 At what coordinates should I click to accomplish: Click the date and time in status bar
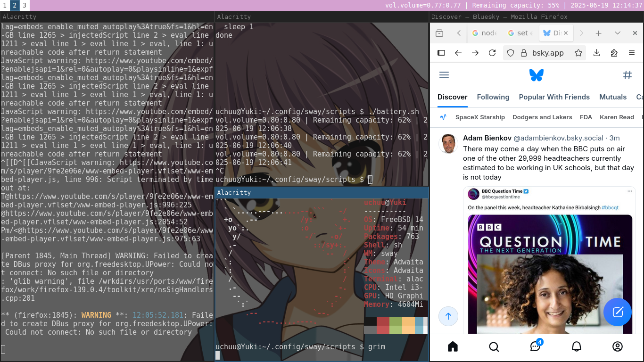tap(606, 5)
